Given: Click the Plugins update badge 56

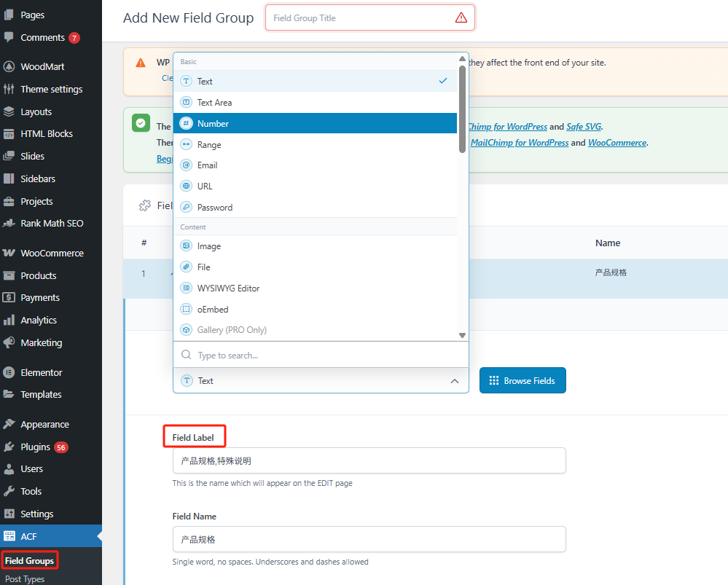Looking at the screenshot, I should point(60,447).
